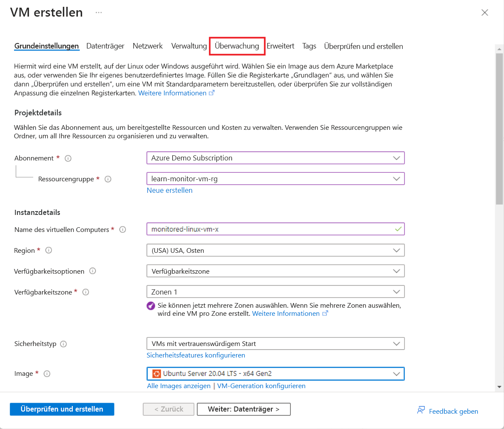Click the external link icon after Weitere Informationen
The height and width of the screenshot is (429, 504).
click(x=211, y=93)
